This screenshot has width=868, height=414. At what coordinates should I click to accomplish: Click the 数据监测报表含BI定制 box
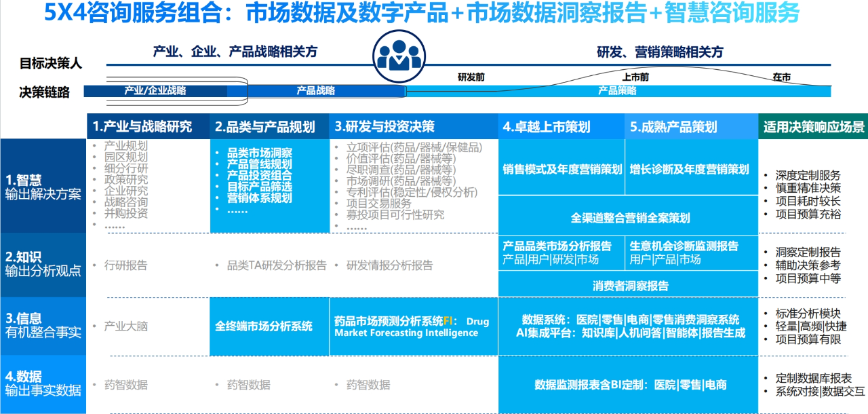coord(629,385)
